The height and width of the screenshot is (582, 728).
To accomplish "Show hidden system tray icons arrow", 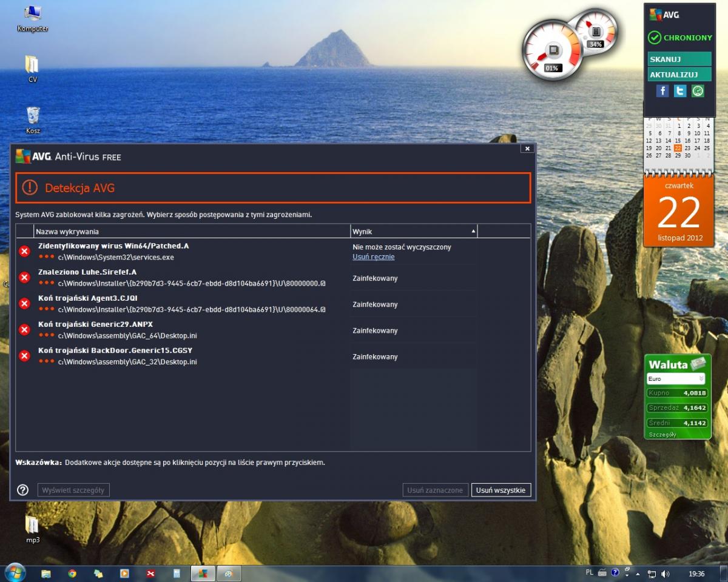I will pyautogui.click(x=638, y=574).
